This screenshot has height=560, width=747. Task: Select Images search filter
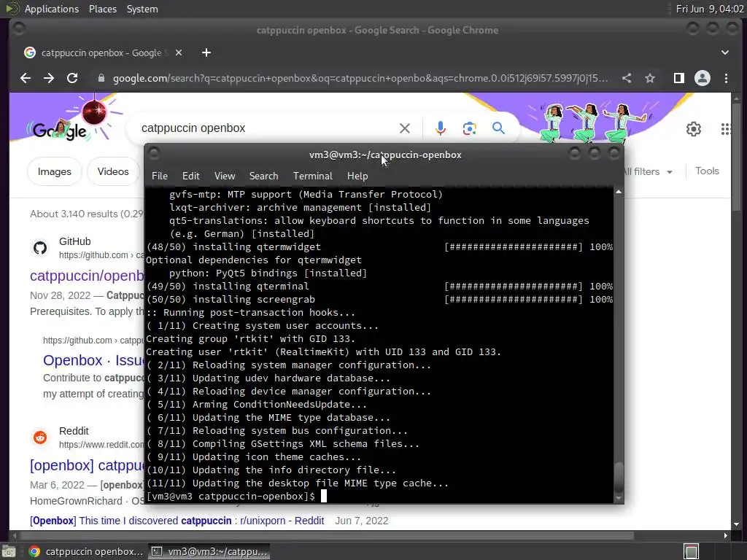pyautogui.click(x=54, y=171)
